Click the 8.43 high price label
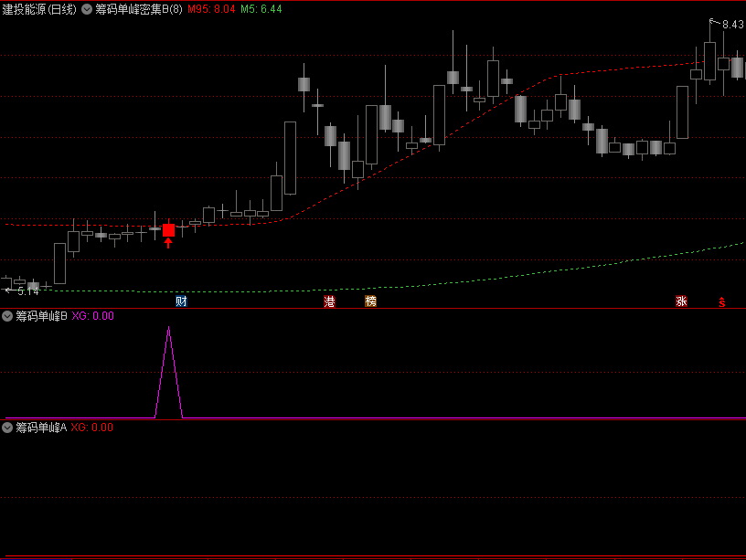This screenshot has width=746, height=560. click(732, 25)
